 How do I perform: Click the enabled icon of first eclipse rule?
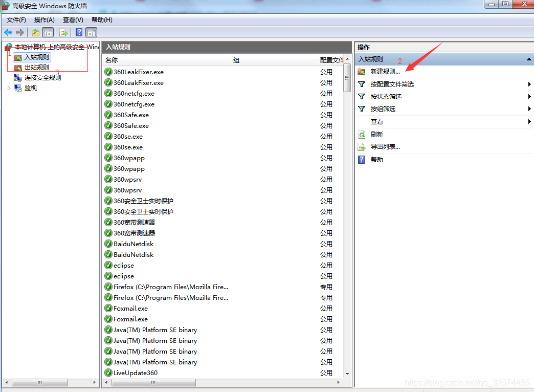coord(108,265)
